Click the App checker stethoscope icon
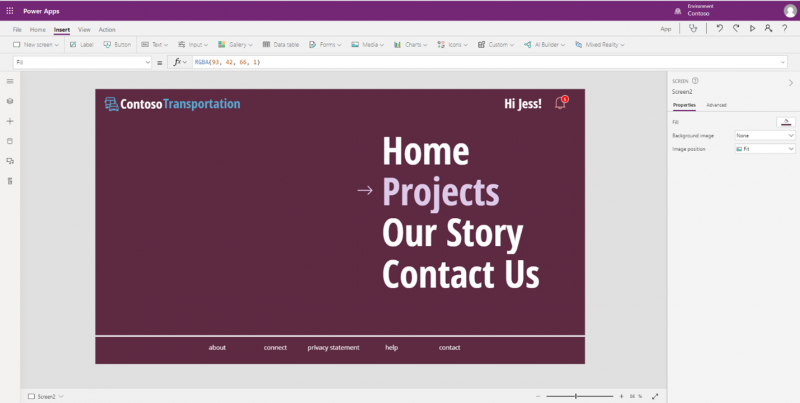The width and height of the screenshot is (800, 403). pyautogui.click(x=693, y=29)
